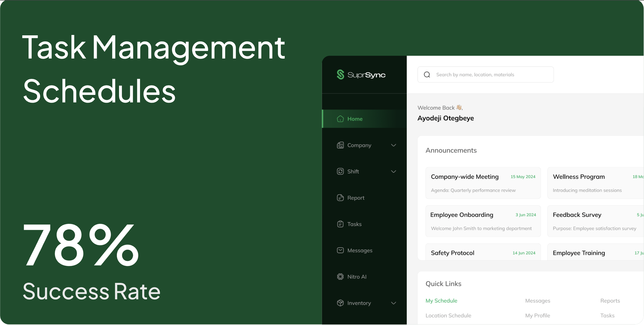
Task: Click the Company building icon
Action: pos(340,145)
